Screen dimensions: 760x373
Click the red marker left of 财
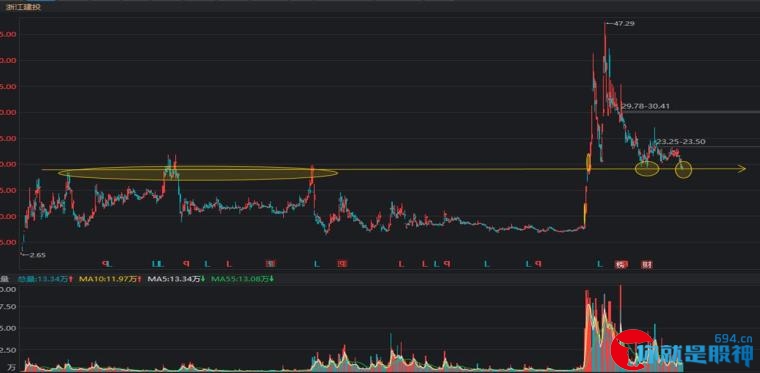tap(620, 264)
